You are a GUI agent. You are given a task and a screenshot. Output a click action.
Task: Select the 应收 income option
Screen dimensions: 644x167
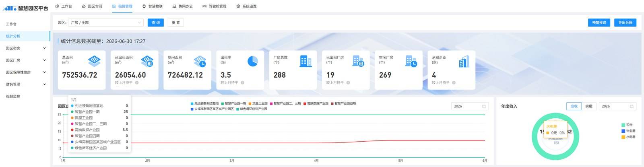[574, 106]
